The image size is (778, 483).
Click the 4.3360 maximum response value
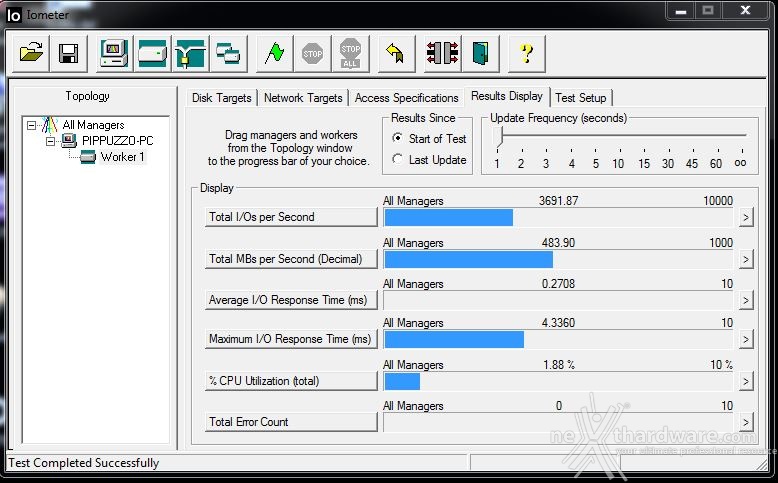click(558, 323)
